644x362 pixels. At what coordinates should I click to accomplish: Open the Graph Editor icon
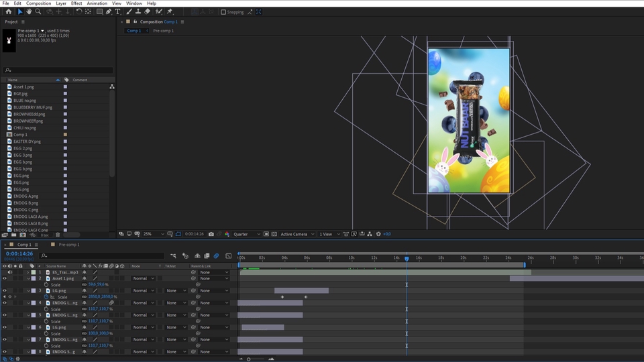228,255
